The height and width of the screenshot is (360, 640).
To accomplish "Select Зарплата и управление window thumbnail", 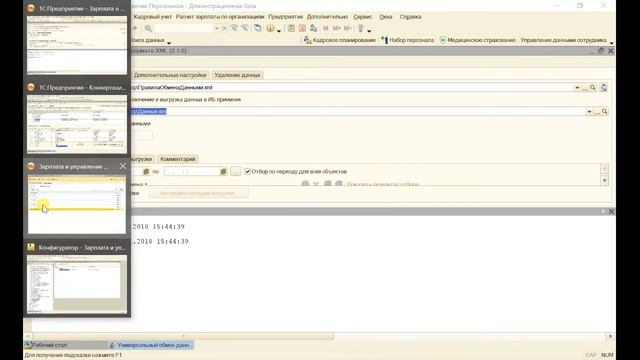I will pos(77,199).
